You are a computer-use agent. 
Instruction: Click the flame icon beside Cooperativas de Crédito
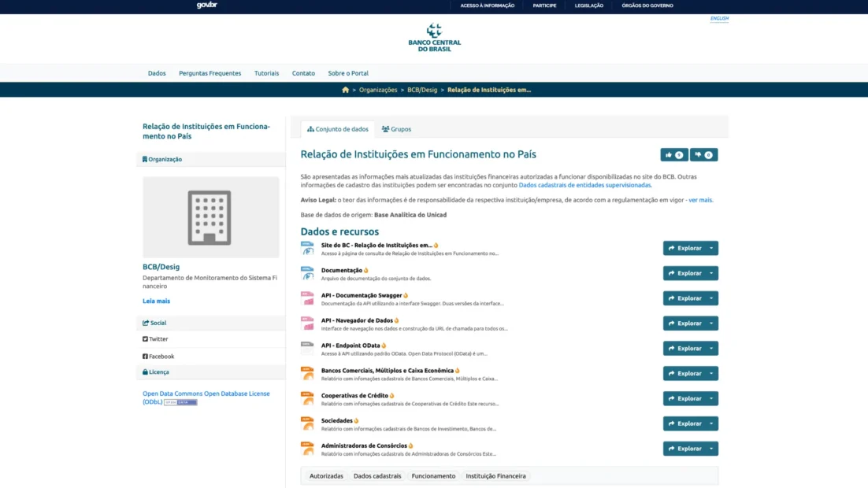click(392, 396)
